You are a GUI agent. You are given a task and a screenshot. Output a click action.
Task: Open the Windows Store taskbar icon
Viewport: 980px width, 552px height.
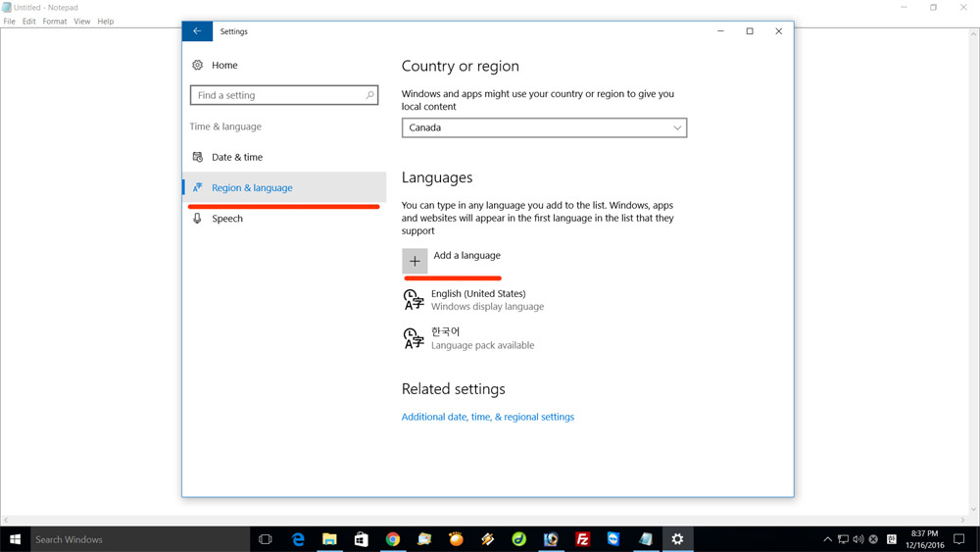click(361, 539)
